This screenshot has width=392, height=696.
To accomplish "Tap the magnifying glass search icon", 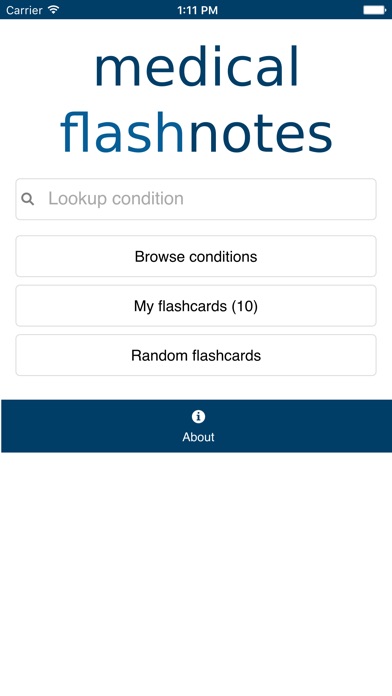I will coord(28,199).
